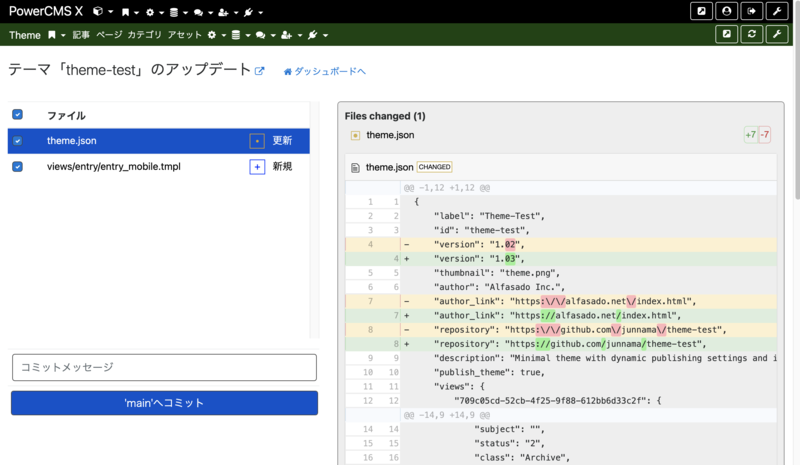Click the Theme workspace name

click(x=24, y=35)
